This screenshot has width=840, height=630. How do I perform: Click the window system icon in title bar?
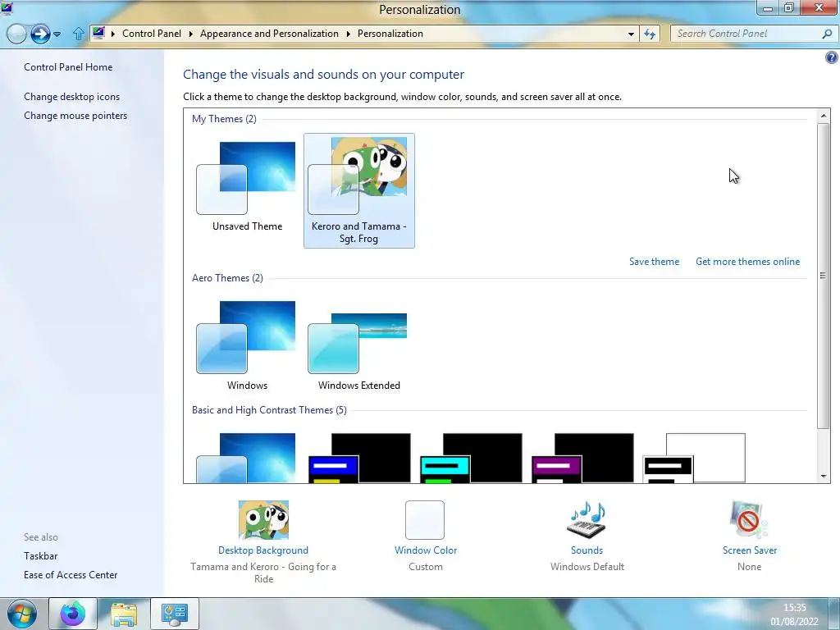pyautogui.click(x=7, y=8)
